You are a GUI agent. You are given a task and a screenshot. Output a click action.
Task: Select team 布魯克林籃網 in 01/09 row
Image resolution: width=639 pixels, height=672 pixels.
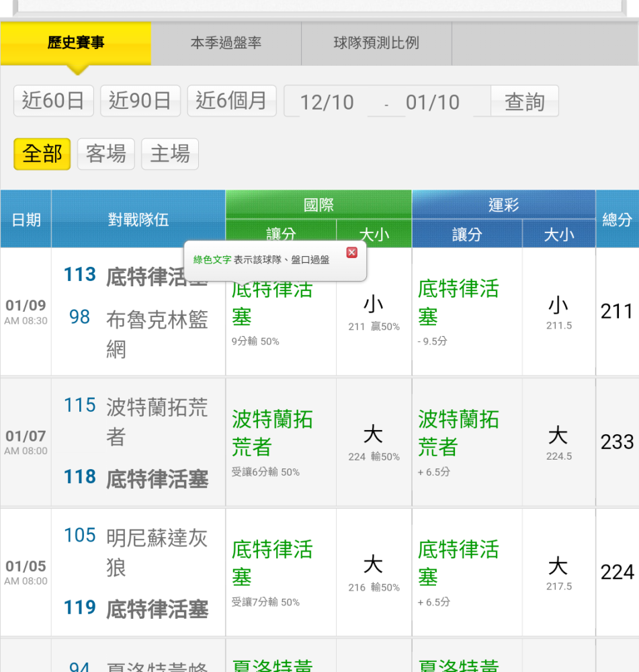157,334
